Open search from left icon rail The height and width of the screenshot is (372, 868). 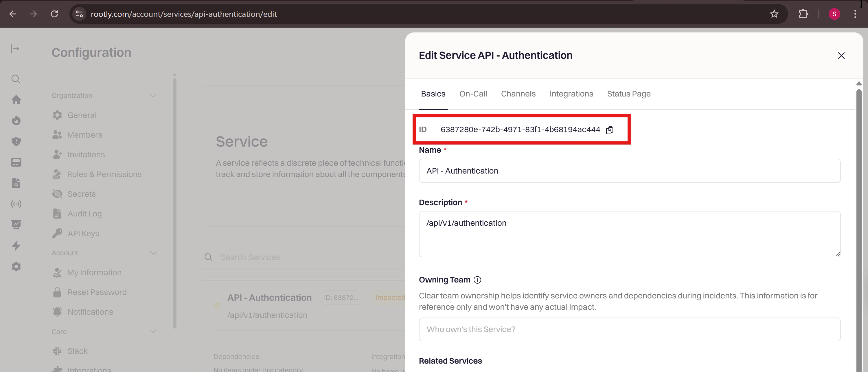16,79
